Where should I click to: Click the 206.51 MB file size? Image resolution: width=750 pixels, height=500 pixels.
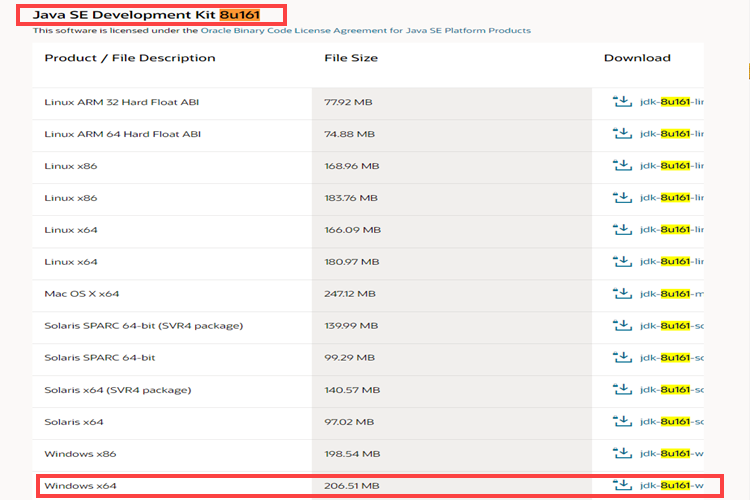click(352, 486)
